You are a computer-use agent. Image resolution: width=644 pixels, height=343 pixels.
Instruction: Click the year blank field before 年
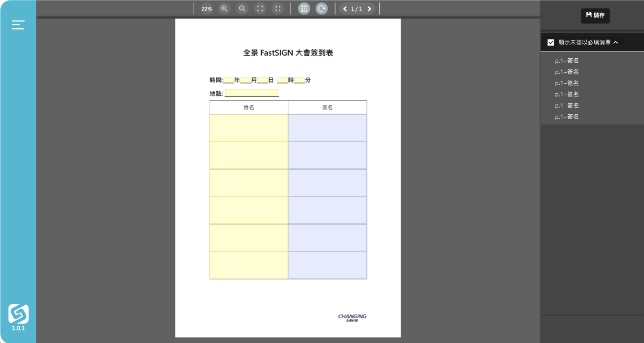pos(228,80)
